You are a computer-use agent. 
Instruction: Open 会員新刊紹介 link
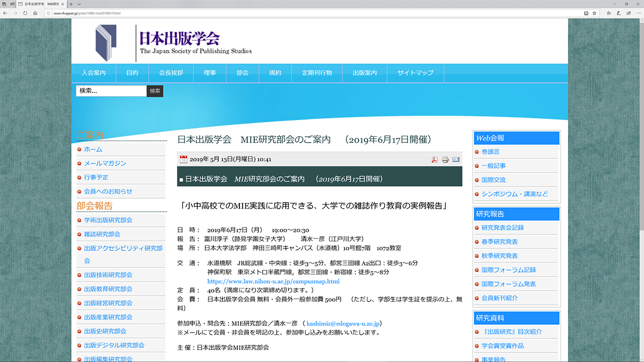pos(500,298)
